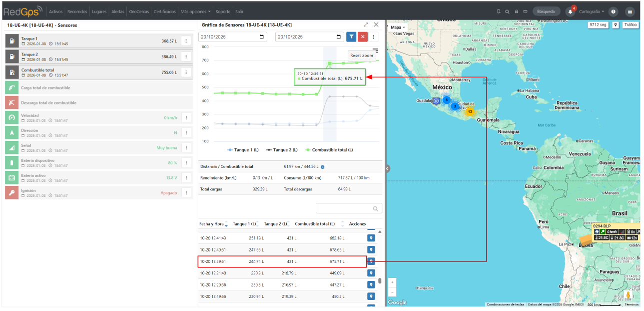Open the Ignición sensor three-dot options

coord(186,192)
